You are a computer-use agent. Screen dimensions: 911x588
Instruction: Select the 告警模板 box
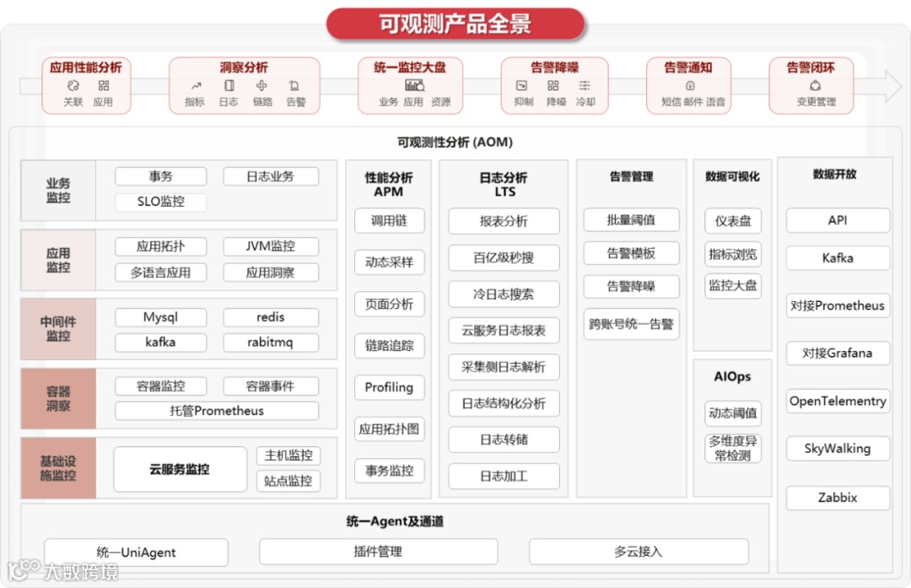631,253
